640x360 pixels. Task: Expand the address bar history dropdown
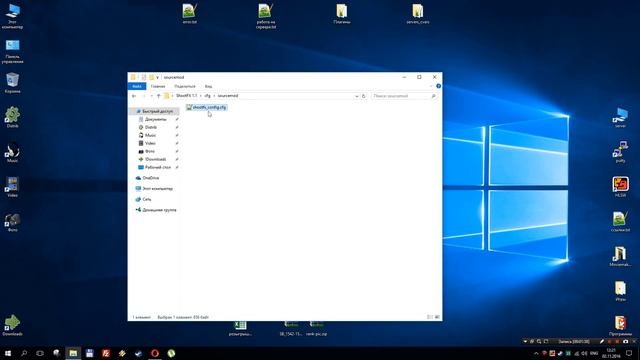pyautogui.click(x=356, y=96)
